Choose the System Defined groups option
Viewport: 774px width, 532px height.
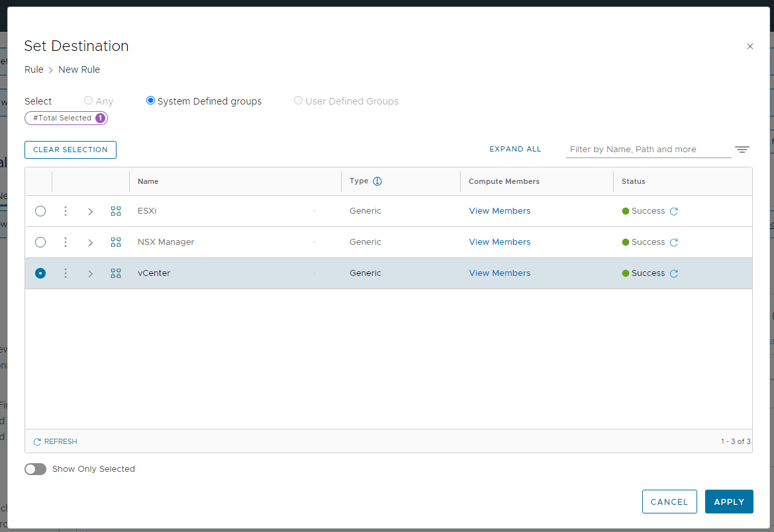pos(151,101)
